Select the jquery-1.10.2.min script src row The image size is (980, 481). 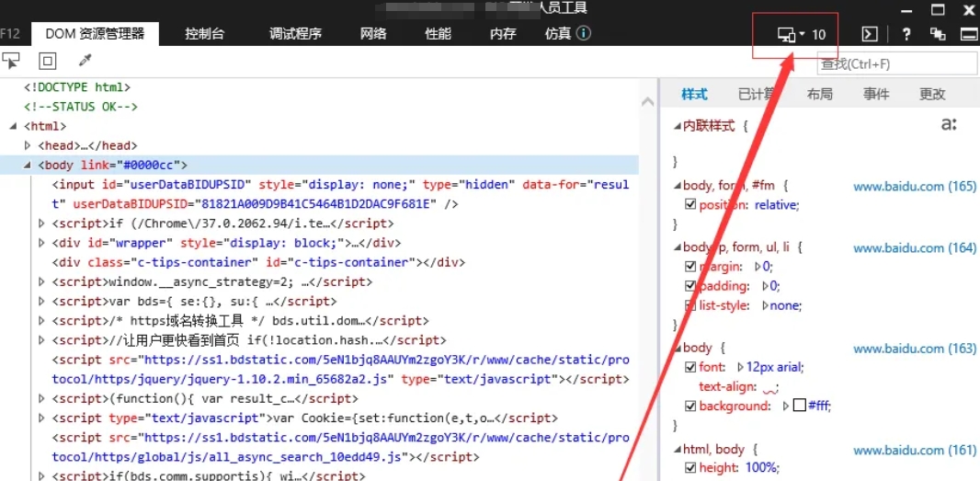(x=341, y=370)
